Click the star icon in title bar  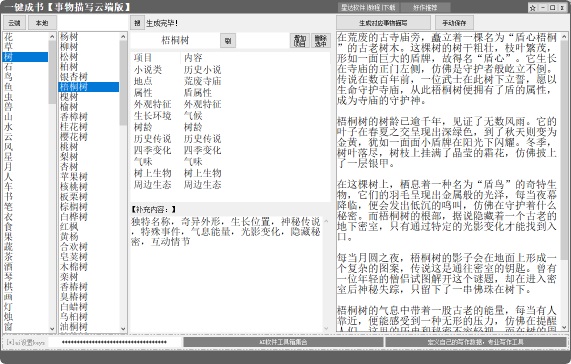tap(533, 8)
